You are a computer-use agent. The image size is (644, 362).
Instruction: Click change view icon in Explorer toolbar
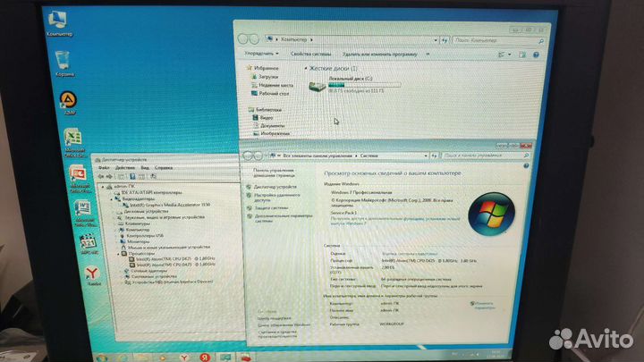(x=502, y=55)
